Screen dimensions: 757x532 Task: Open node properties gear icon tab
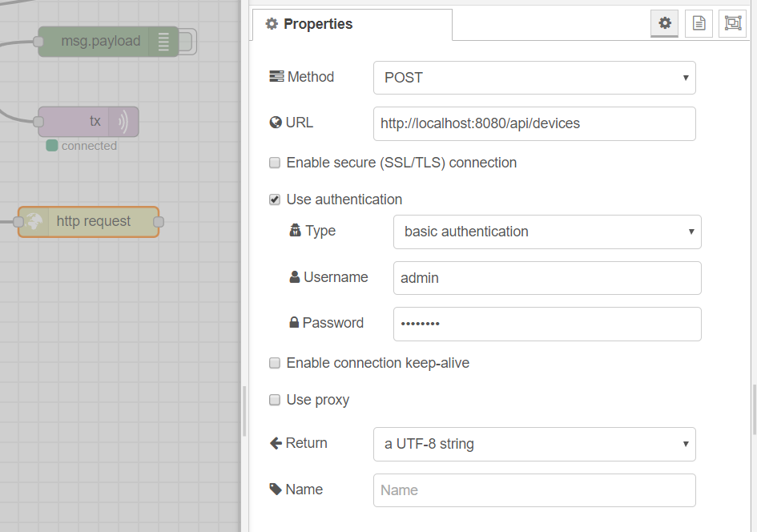tap(664, 22)
